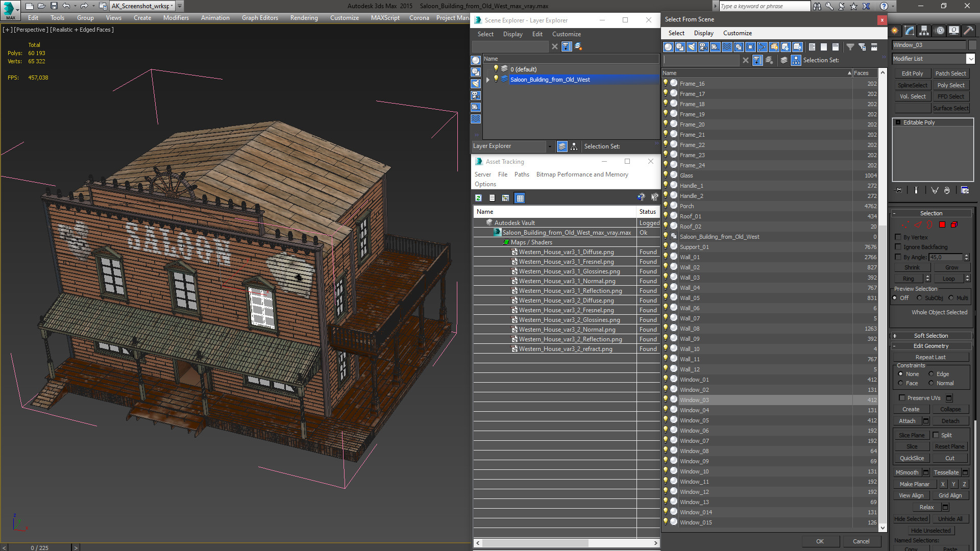Click Refresh icon in Asset Tracking toolbar
The image size is (980, 551).
click(x=478, y=198)
